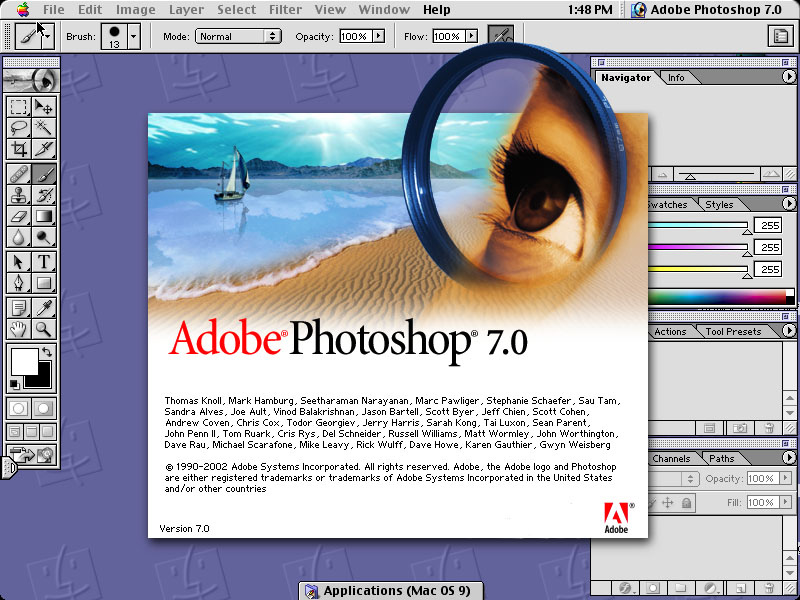
Task: Open the Brush preset picker arrow
Action: point(133,36)
